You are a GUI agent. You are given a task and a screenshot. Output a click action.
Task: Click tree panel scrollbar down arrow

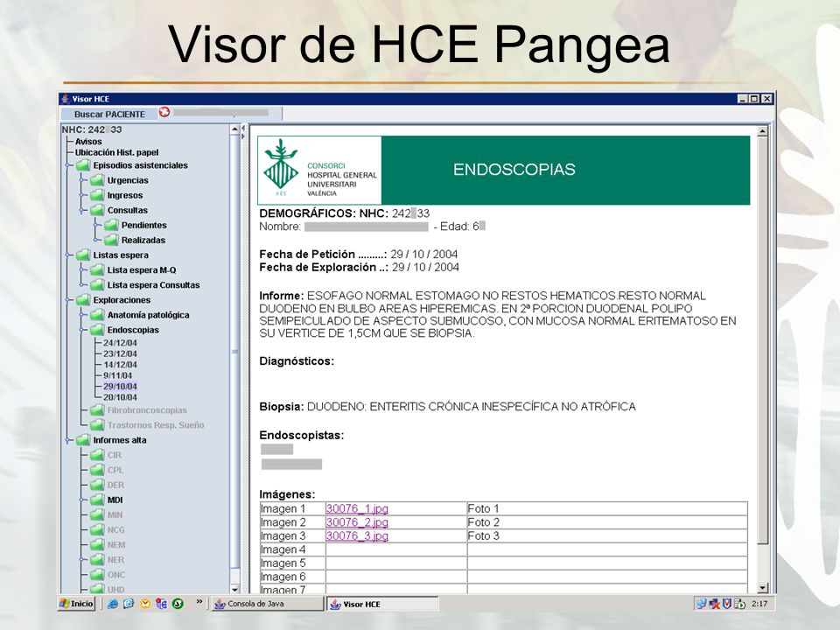coord(234,589)
